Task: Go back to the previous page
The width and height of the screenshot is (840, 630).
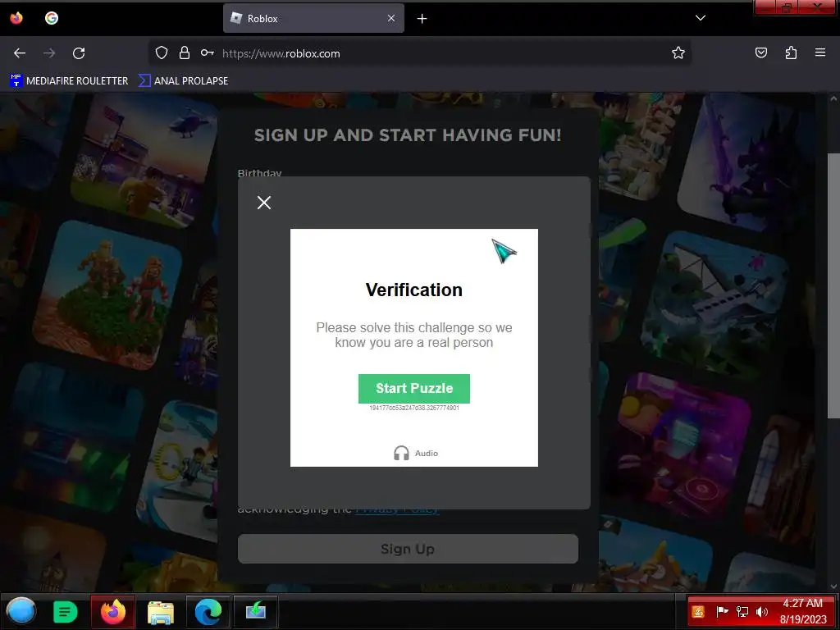Action: [x=20, y=53]
